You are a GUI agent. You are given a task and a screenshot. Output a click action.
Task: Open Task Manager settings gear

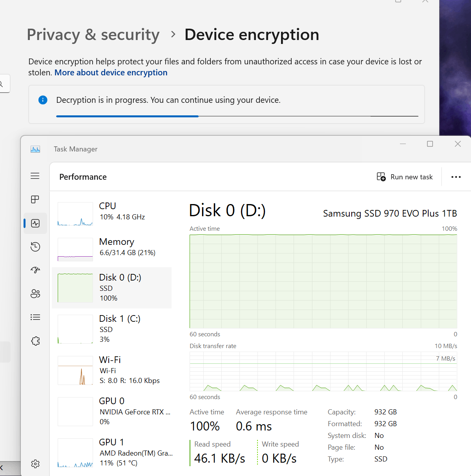(x=35, y=464)
